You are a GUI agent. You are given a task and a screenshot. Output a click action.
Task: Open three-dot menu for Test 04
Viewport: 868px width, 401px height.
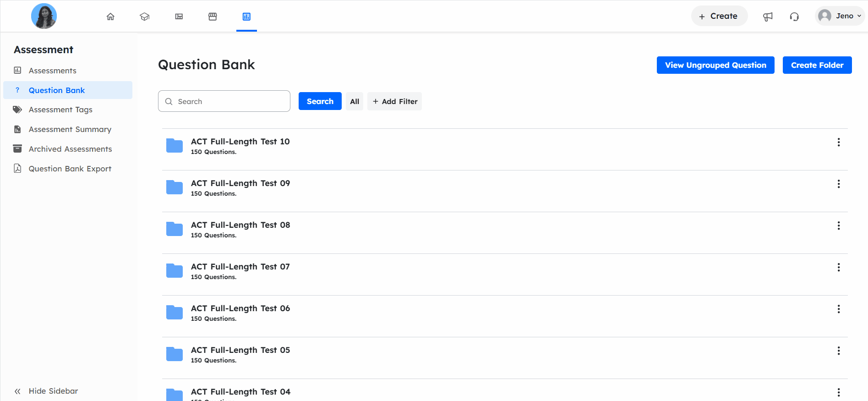coord(839,392)
